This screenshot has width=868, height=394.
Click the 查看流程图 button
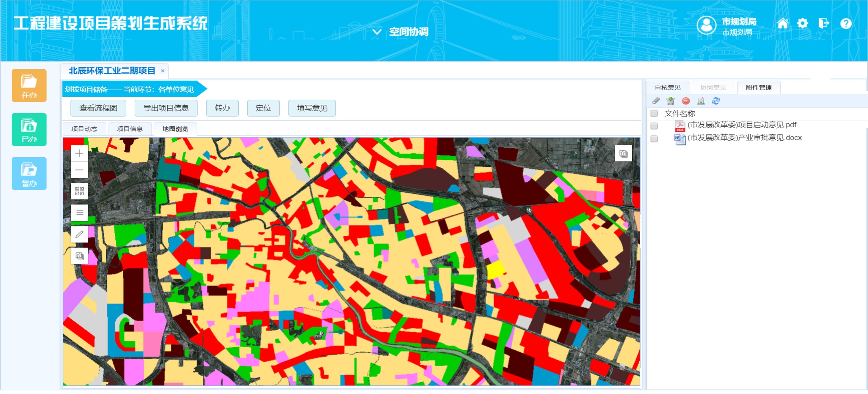pyautogui.click(x=98, y=108)
